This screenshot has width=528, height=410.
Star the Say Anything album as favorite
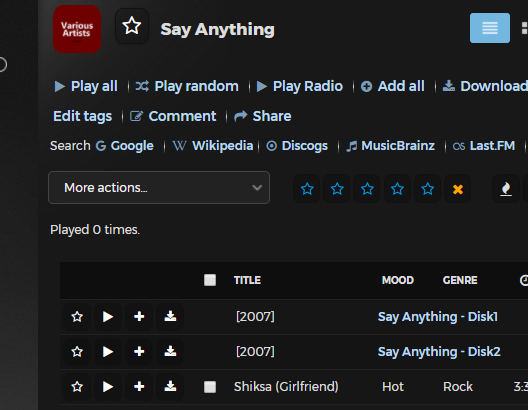pyautogui.click(x=132, y=26)
